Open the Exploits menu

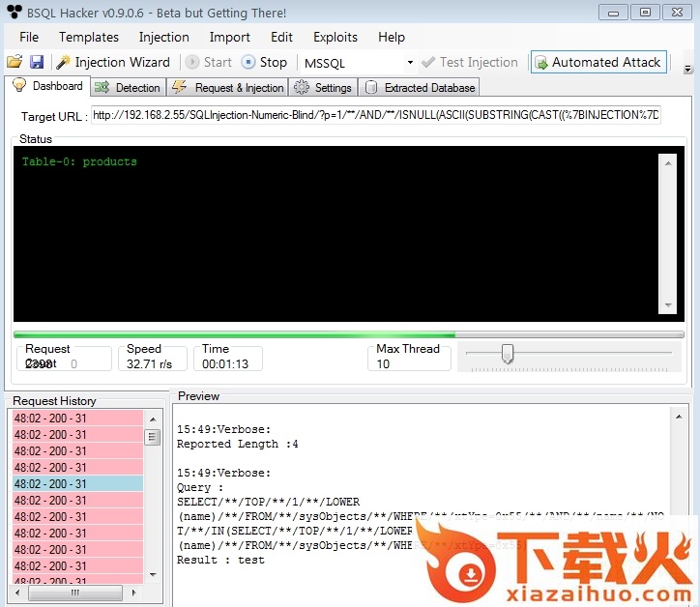pos(335,37)
